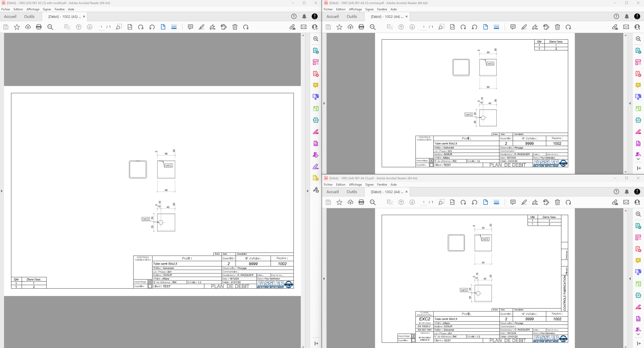Toggle scrolling mode in the left A3 window toolbar
The width and height of the screenshot is (644, 348).
[x=174, y=27]
